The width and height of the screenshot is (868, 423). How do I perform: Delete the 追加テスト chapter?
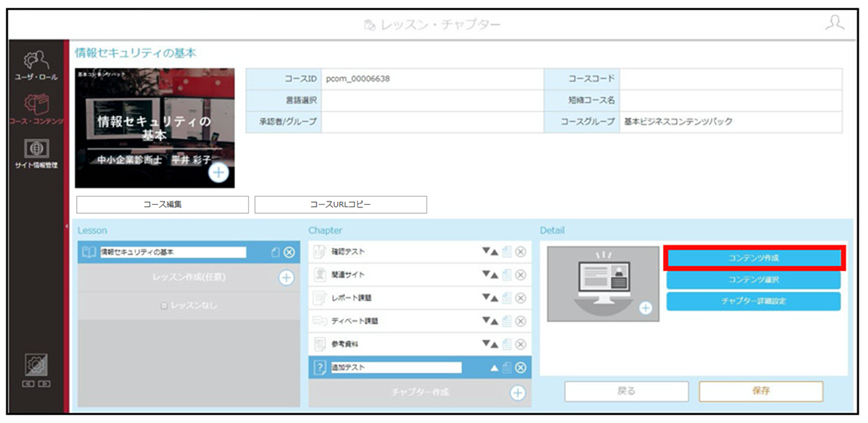pyautogui.click(x=520, y=368)
